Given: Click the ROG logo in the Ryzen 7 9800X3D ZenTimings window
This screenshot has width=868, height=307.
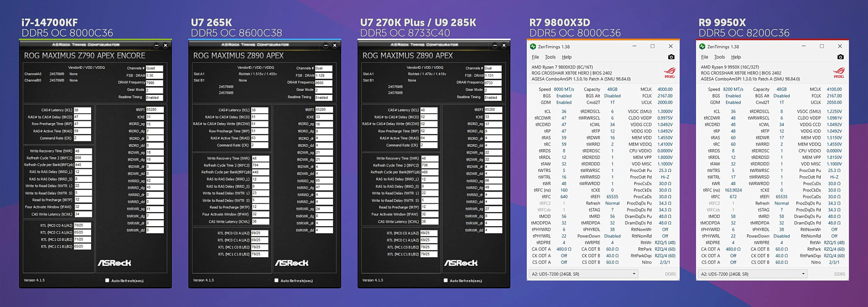Looking at the screenshot, I should pyautogui.click(x=669, y=73).
